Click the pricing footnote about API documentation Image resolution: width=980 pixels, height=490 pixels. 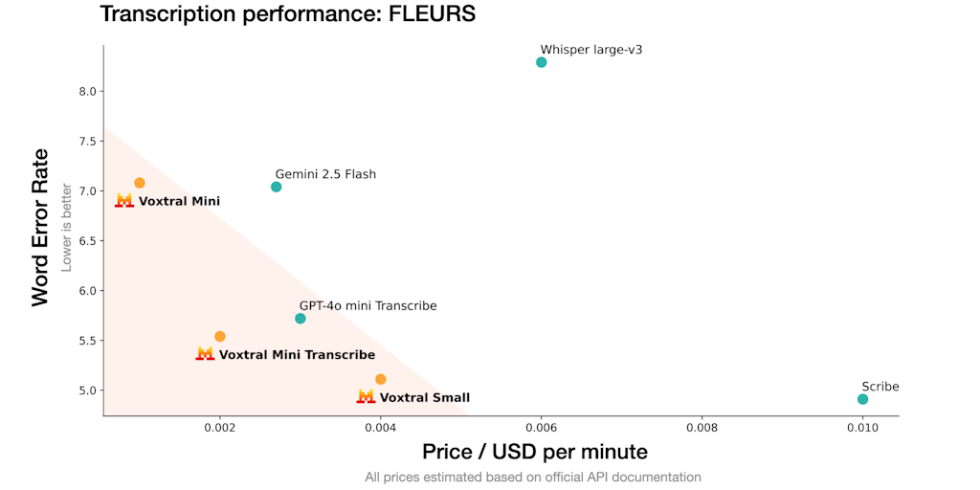point(533,477)
